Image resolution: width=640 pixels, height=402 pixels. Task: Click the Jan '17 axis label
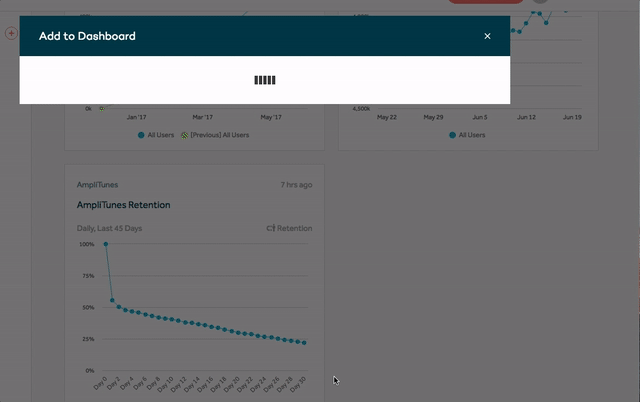pos(135,117)
